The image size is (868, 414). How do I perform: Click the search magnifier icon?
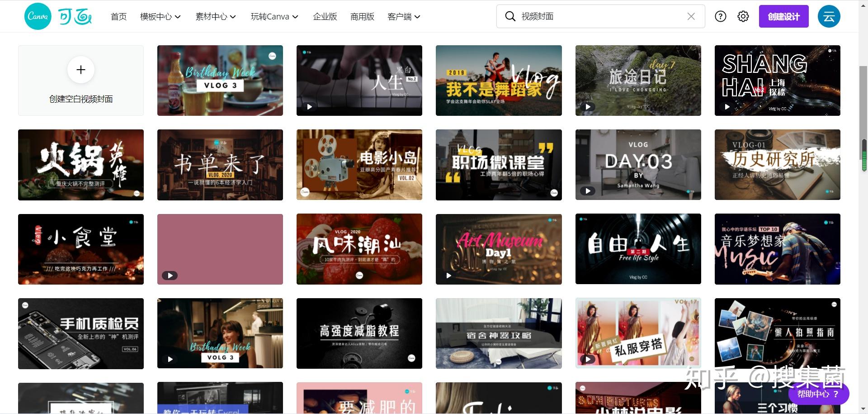(x=510, y=16)
